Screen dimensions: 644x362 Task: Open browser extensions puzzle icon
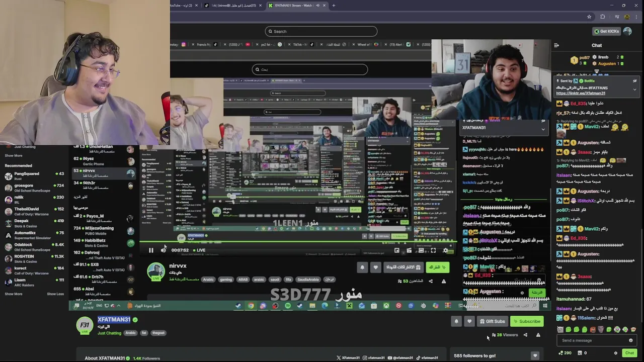coord(603,17)
